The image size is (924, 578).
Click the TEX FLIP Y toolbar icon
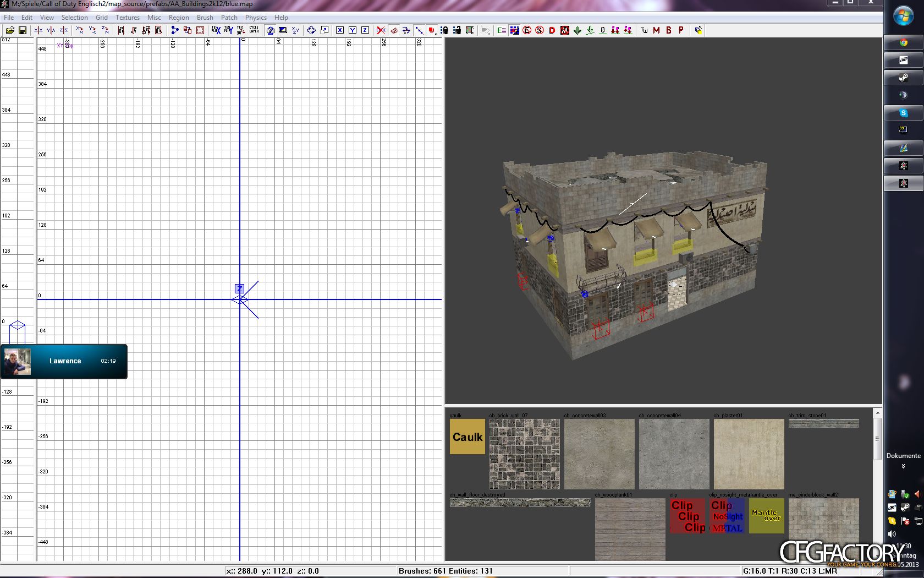tap(228, 30)
